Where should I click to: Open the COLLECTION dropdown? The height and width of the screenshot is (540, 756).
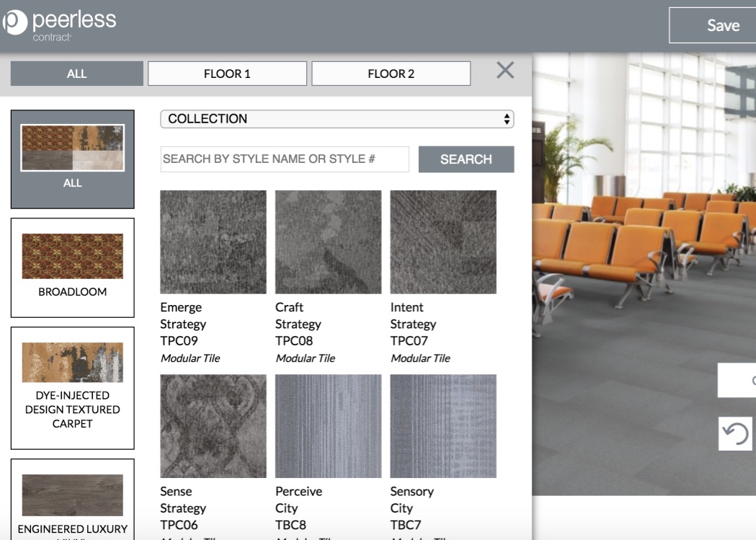(337, 119)
